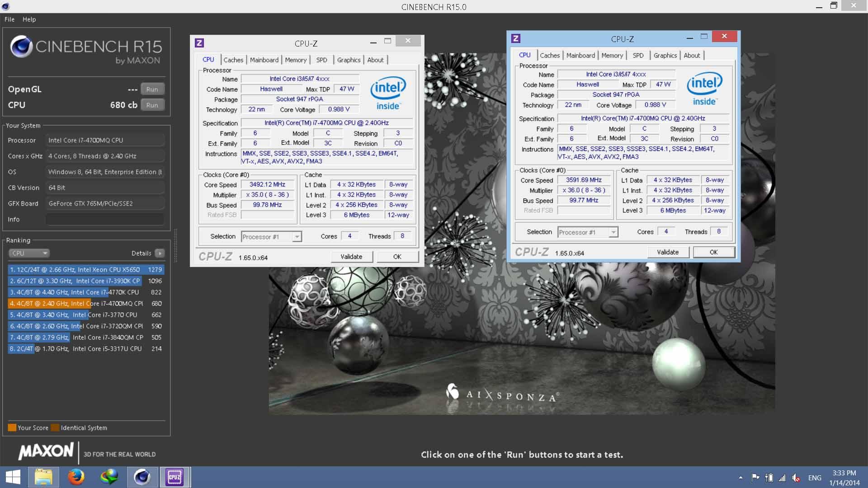The width and height of the screenshot is (868, 488).
Task: Click taskbar clock 3:33 PM
Action: (x=844, y=473)
